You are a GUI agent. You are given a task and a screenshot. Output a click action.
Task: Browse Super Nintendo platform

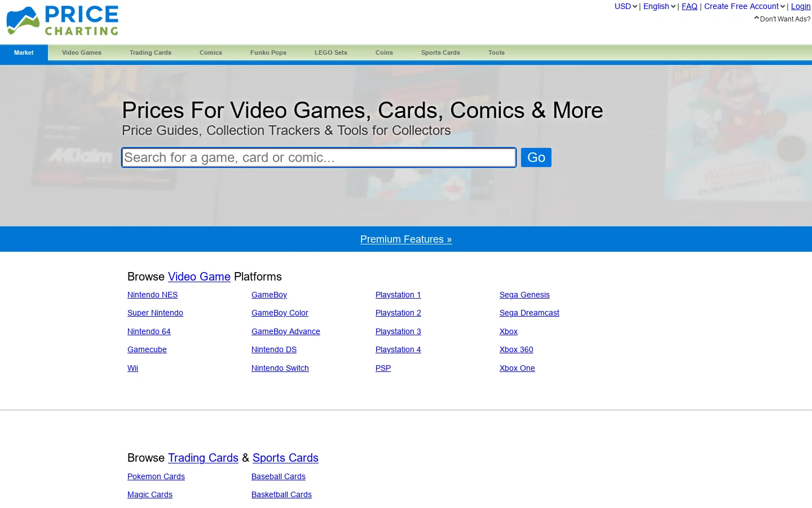coord(155,313)
